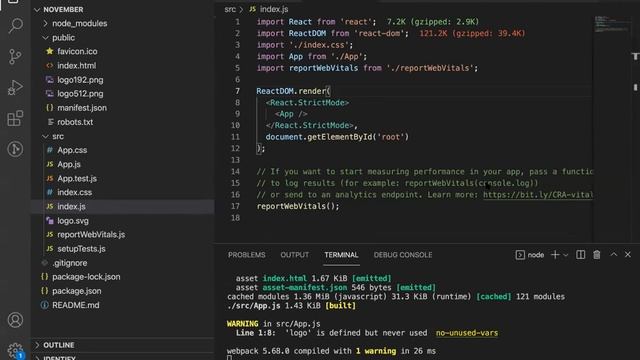
Task: Kill terminal with trash icon
Action: [597, 255]
